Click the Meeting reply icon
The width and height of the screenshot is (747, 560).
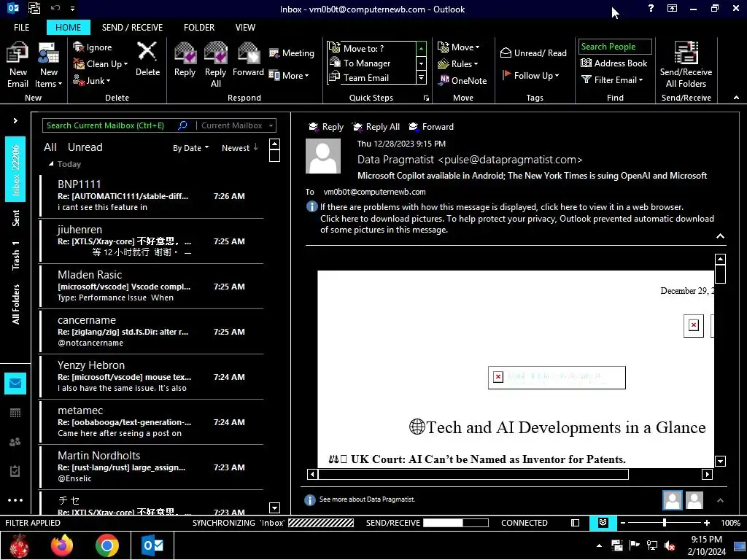click(x=274, y=52)
